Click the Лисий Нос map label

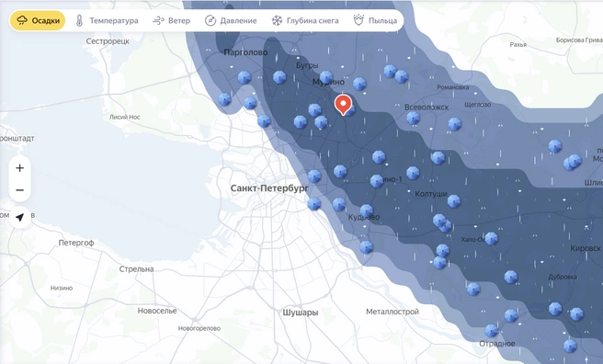point(125,117)
